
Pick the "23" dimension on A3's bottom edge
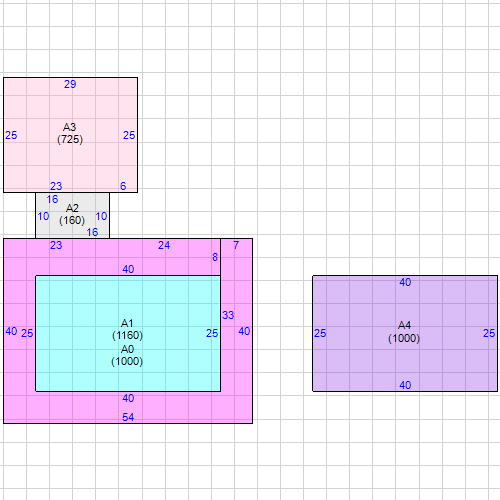tap(56, 186)
